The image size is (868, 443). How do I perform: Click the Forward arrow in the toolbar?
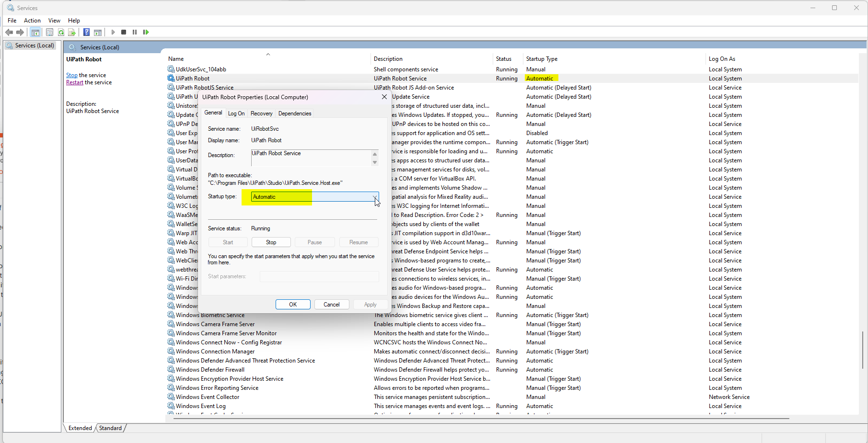click(20, 32)
